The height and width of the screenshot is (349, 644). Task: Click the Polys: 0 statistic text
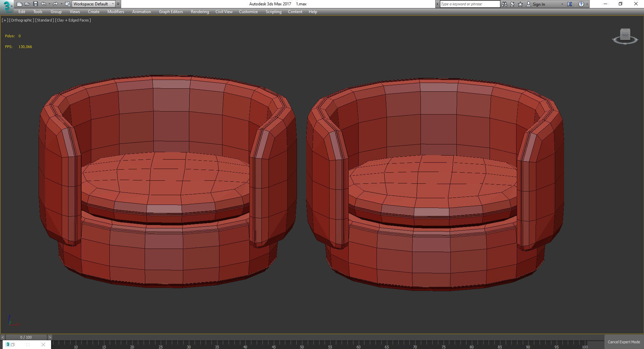(13, 36)
